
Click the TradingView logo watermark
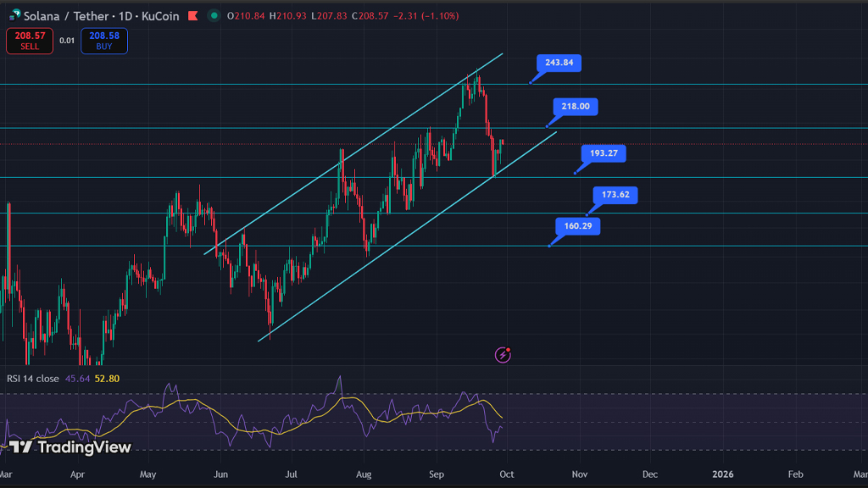pos(71,446)
